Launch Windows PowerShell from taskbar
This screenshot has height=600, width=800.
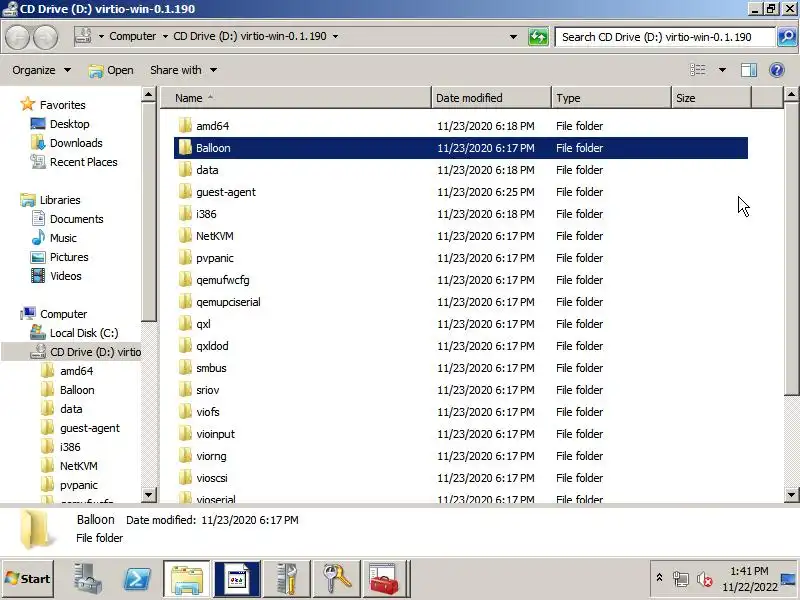(137, 579)
